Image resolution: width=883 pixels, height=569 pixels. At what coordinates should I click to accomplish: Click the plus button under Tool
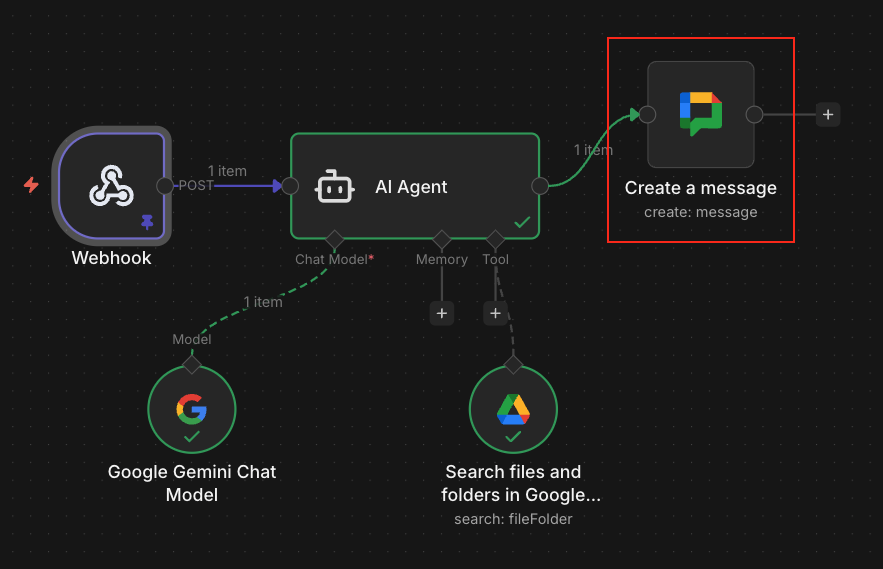coord(495,313)
